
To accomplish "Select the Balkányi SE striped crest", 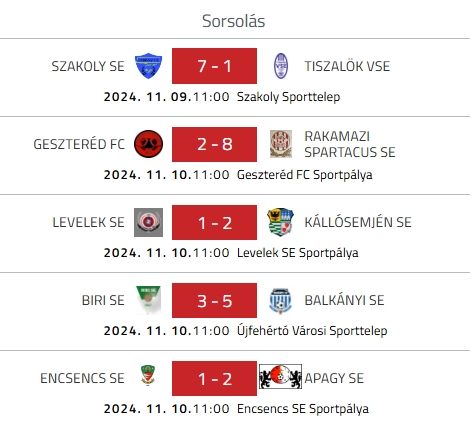I will point(280,301).
